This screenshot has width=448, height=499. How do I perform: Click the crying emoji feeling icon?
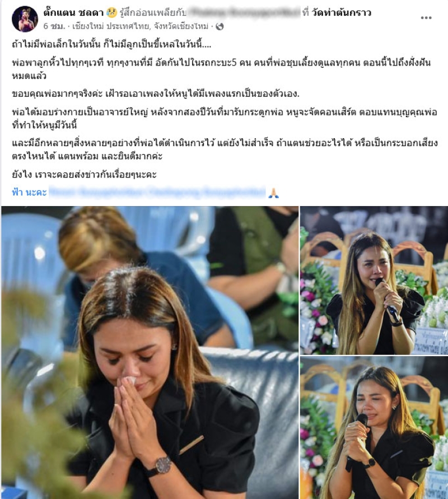point(111,13)
